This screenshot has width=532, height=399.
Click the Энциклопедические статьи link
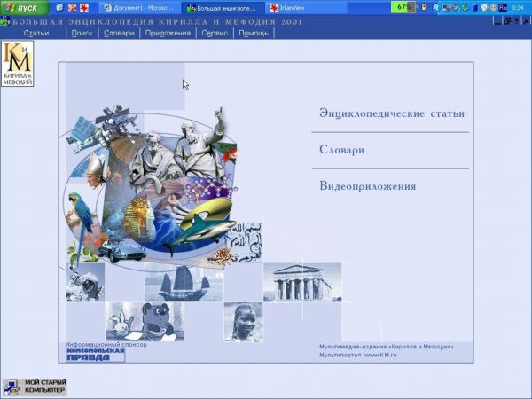(x=391, y=113)
